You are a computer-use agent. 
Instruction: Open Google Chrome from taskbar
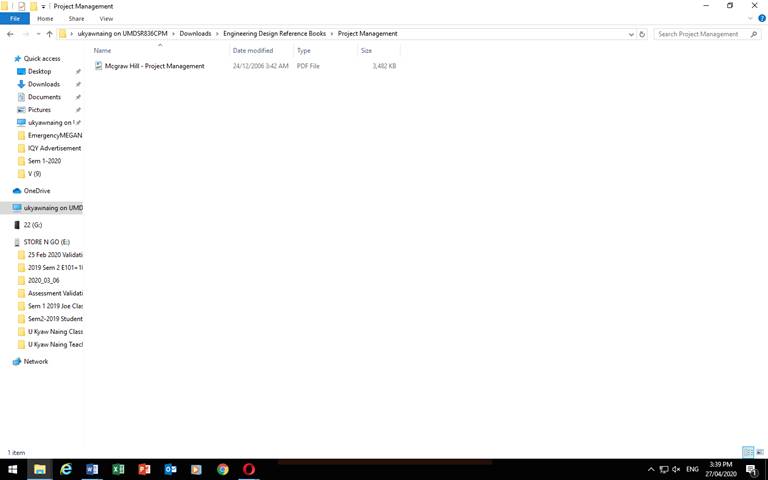[223, 469]
